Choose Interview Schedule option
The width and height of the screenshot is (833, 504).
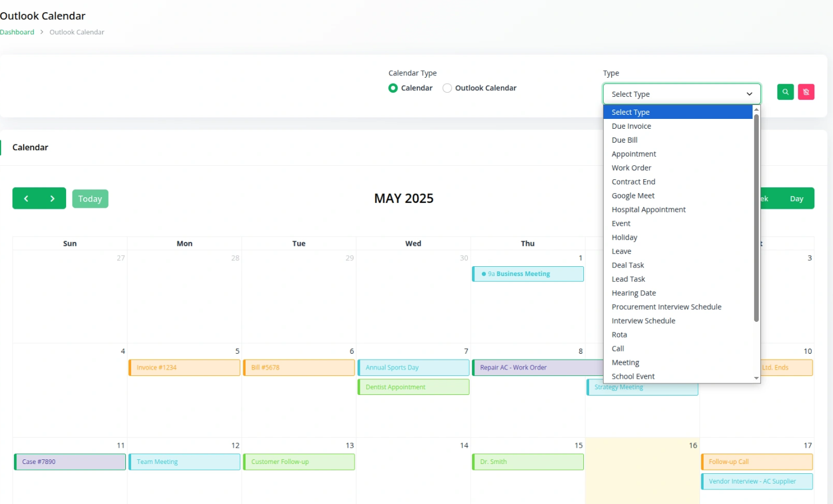[678, 321]
